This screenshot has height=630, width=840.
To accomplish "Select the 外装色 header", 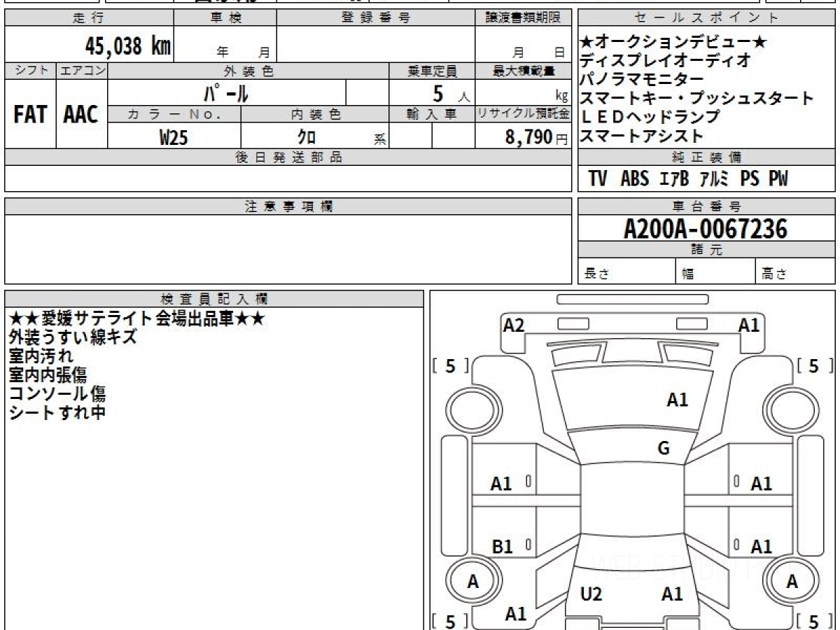I will point(248,71).
